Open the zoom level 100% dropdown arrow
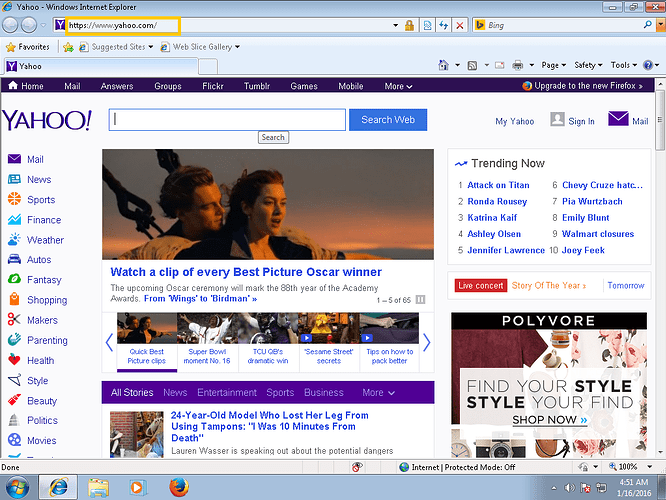The height and width of the screenshot is (500, 666). [649, 467]
